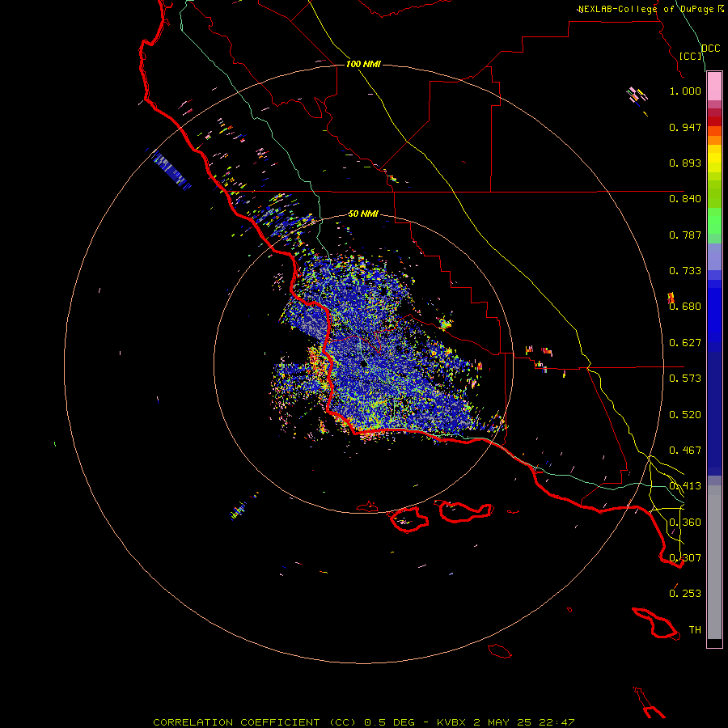The height and width of the screenshot is (728, 728).
Task: Click the 0.787 scale value
Action: pyautogui.click(x=685, y=235)
